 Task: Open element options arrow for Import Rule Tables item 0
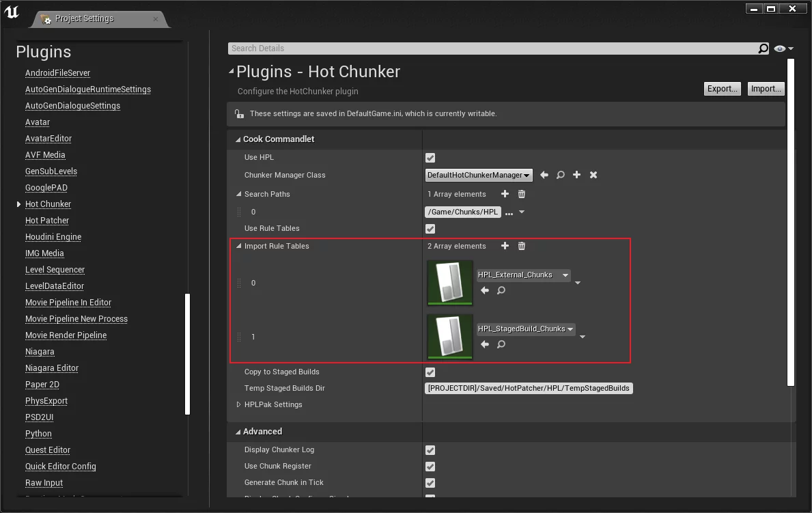(578, 283)
